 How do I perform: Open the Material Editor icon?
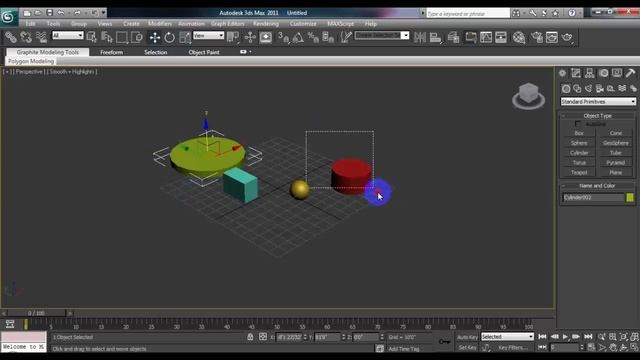tap(519, 38)
